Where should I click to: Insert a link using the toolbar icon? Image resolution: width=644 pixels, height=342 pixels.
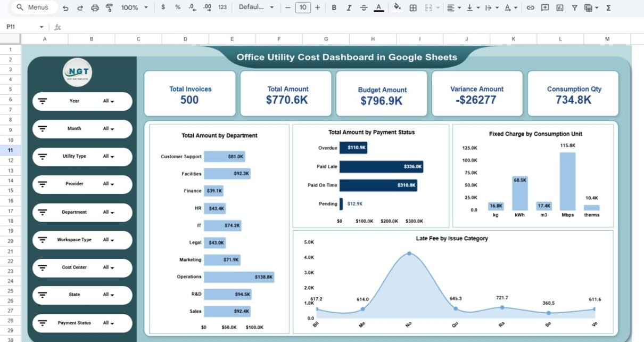tap(530, 7)
